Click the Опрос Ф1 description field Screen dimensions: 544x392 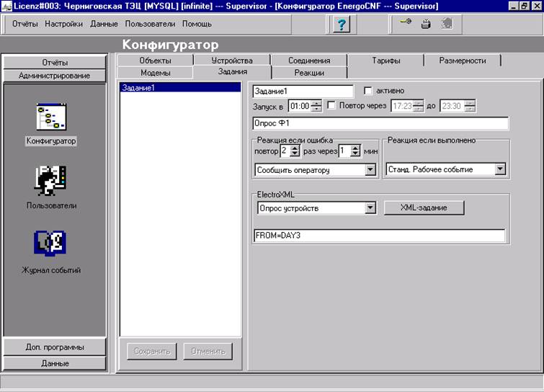coord(380,123)
